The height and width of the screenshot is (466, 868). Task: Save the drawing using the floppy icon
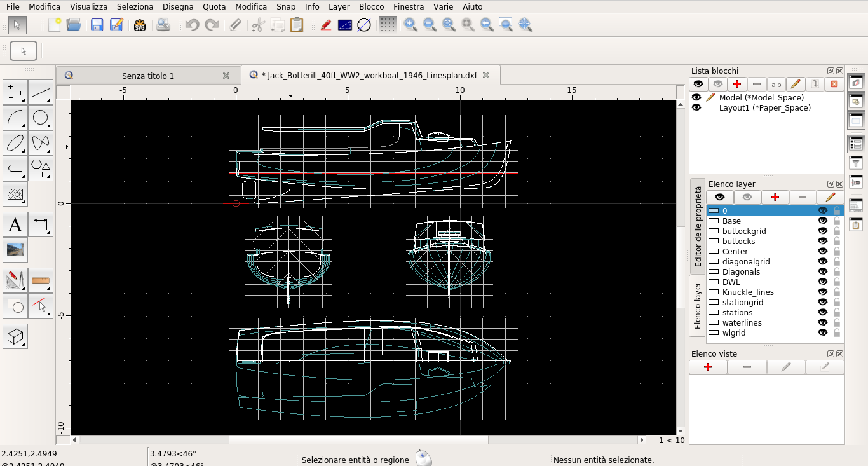click(x=97, y=25)
